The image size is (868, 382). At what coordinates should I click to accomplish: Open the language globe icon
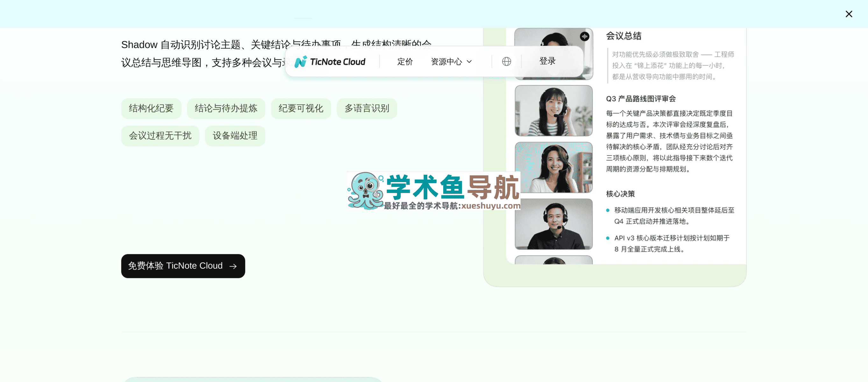tap(506, 62)
